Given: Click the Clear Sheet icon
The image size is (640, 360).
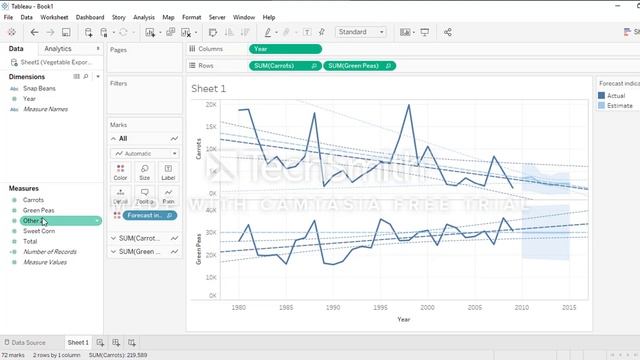Looking at the screenshot, I should 186,32.
